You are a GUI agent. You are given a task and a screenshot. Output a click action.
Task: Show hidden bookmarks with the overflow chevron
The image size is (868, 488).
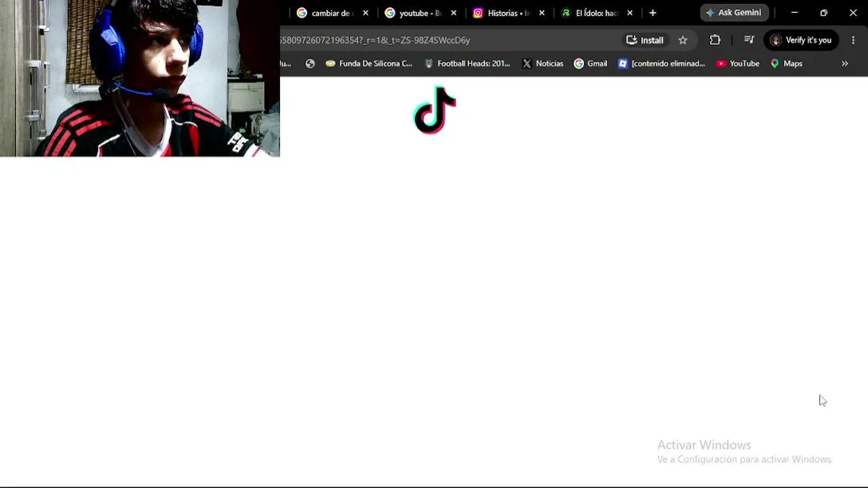pyautogui.click(x=845, y=64)
